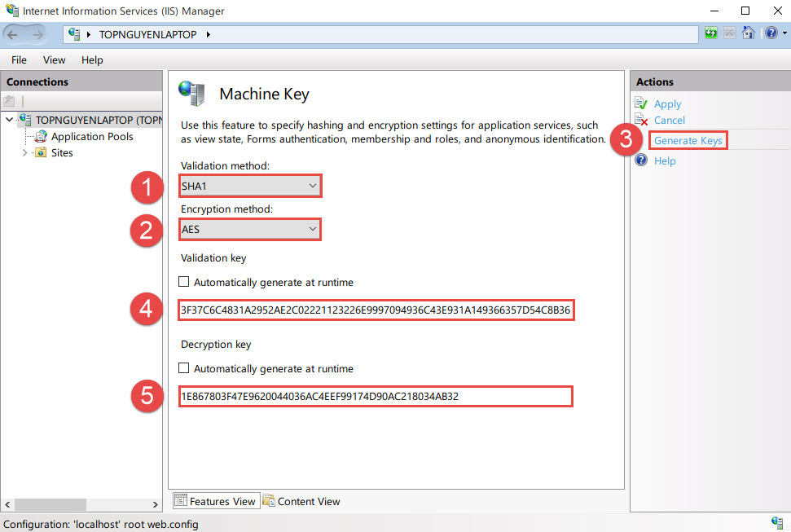The width and height of the screenshot is (791, 532).
Task: Open the Help menu
Action: (x=92, y=59)
